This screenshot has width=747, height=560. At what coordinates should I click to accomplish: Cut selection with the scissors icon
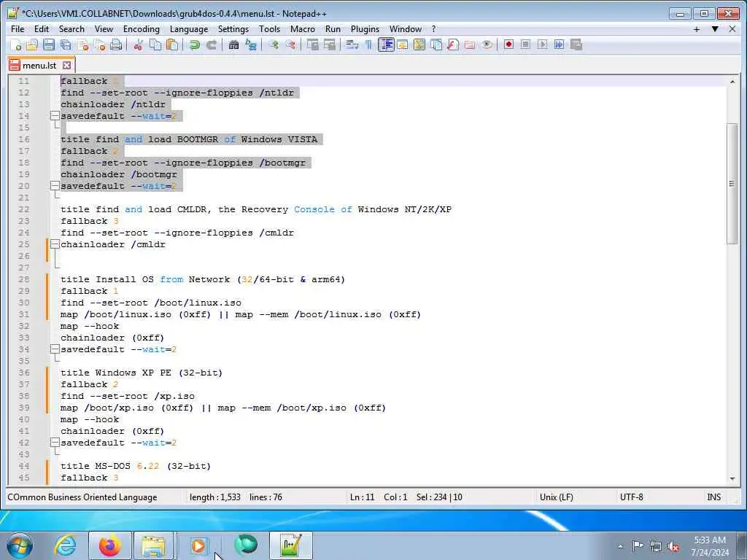[x=138, y=44]
